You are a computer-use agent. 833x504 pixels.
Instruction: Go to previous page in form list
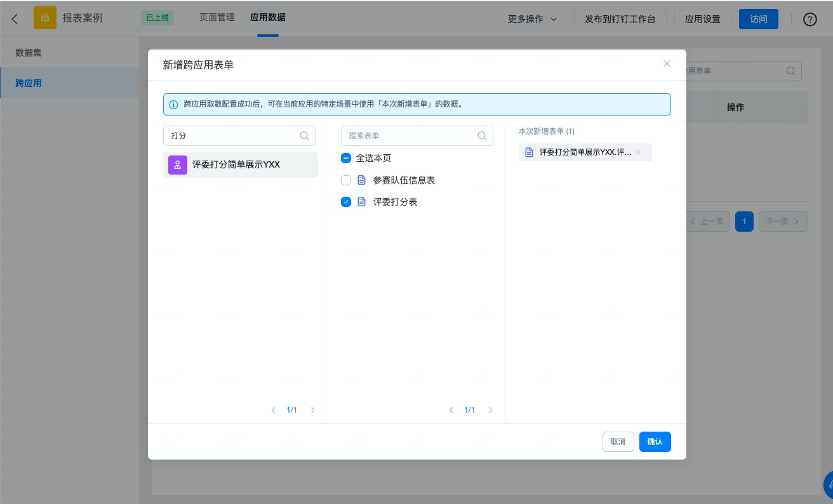451,410
